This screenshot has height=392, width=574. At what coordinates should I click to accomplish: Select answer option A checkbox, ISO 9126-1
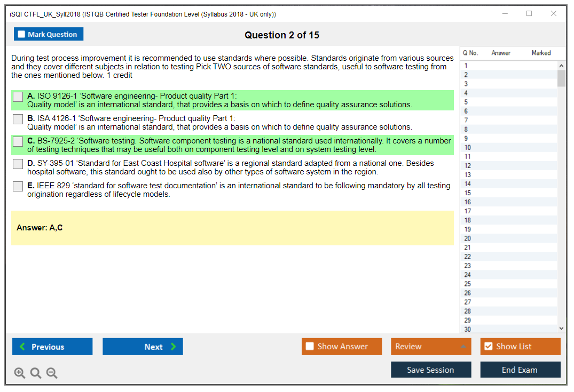(18, 97)
